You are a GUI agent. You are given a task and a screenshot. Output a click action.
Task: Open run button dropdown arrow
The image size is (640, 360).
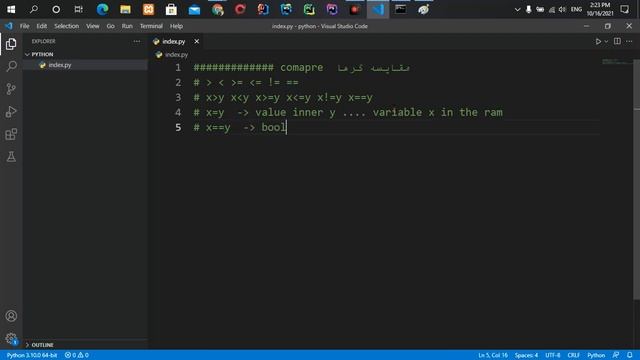pos(606,41)
